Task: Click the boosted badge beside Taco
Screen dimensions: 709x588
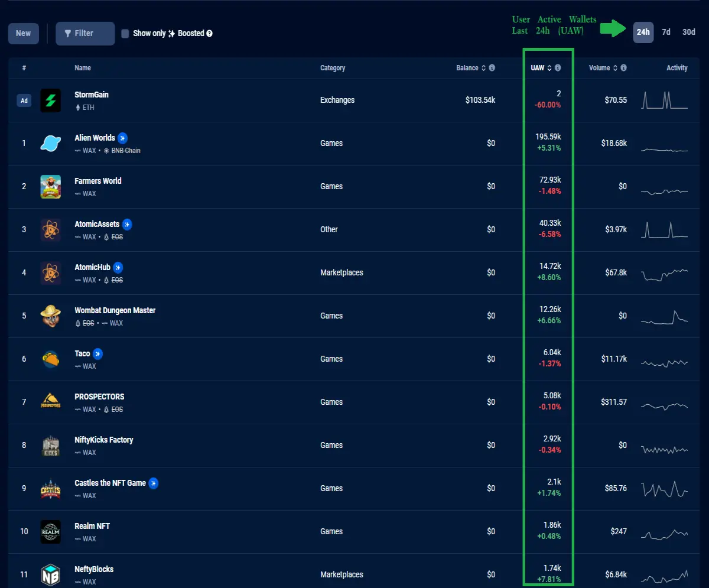Action: coord(97,353)
